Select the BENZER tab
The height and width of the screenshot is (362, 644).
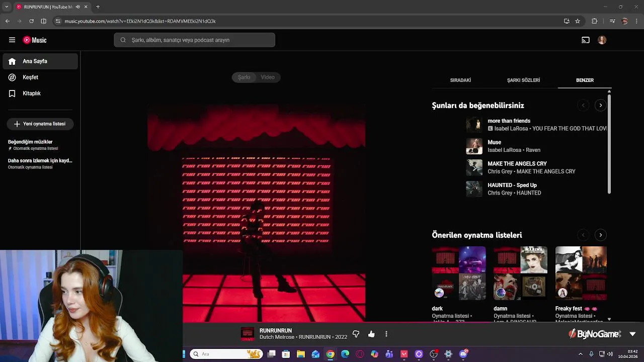click(x=585, y=80)
